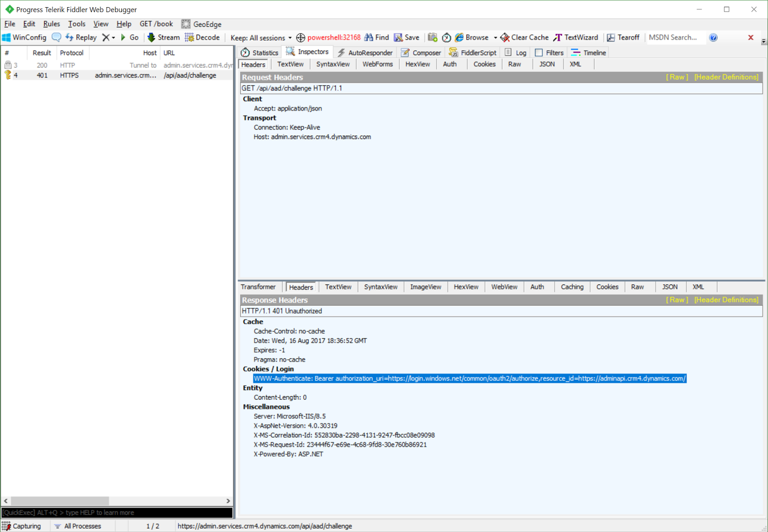Click the Go resume button
768x532 pixels.
point(130,37)
